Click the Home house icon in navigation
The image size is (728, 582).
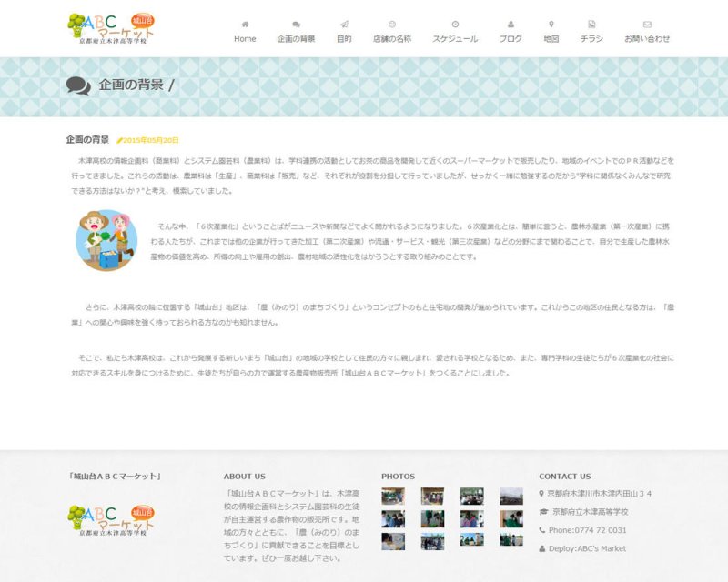[x=245, y=25]
